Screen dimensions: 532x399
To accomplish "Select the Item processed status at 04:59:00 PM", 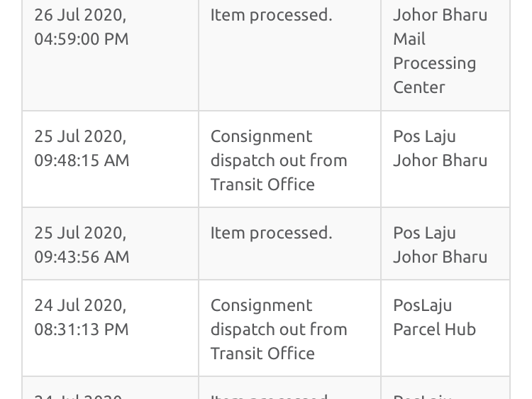I will point(271,15).
